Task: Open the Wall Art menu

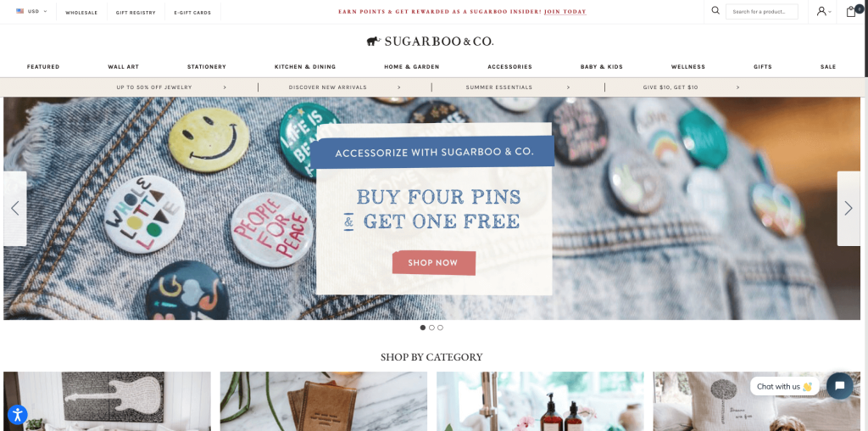Action: click(x=123, y=66)
